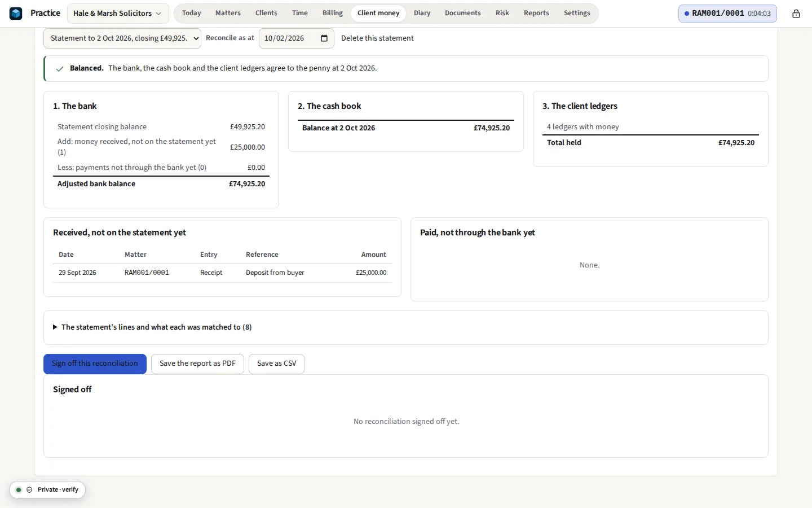Click the lock icon in top bar
Screen dimensions: 812x508
coord(796,14)
